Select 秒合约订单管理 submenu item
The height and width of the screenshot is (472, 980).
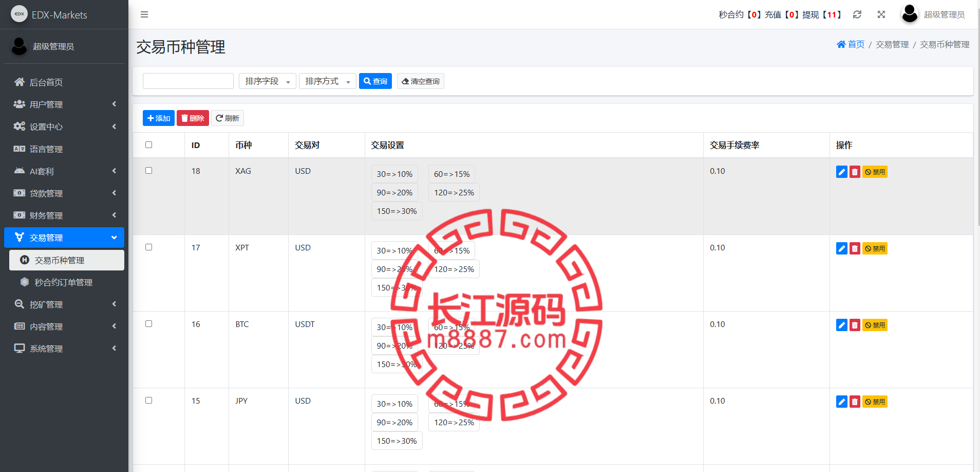(67, 282)
